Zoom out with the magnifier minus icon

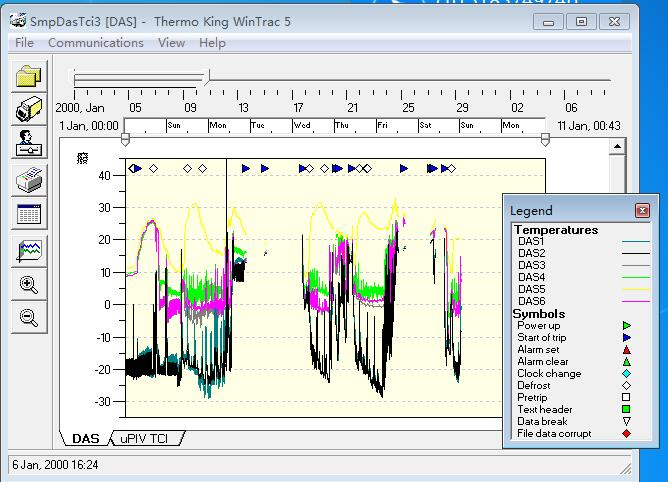(x=29, y=318)
